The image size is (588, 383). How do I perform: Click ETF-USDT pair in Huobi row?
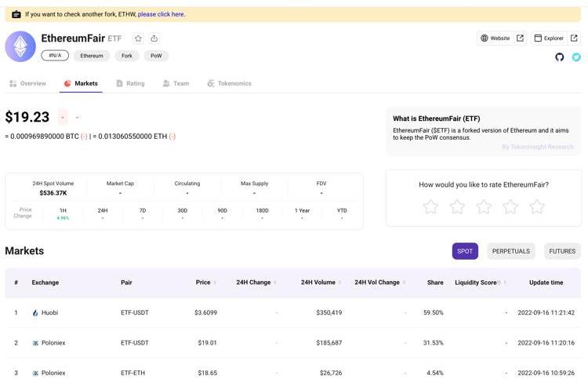[x=135, y=313]
